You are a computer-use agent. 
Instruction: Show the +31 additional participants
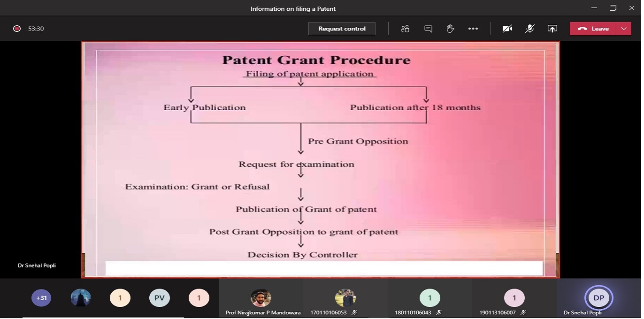(41, 298)
